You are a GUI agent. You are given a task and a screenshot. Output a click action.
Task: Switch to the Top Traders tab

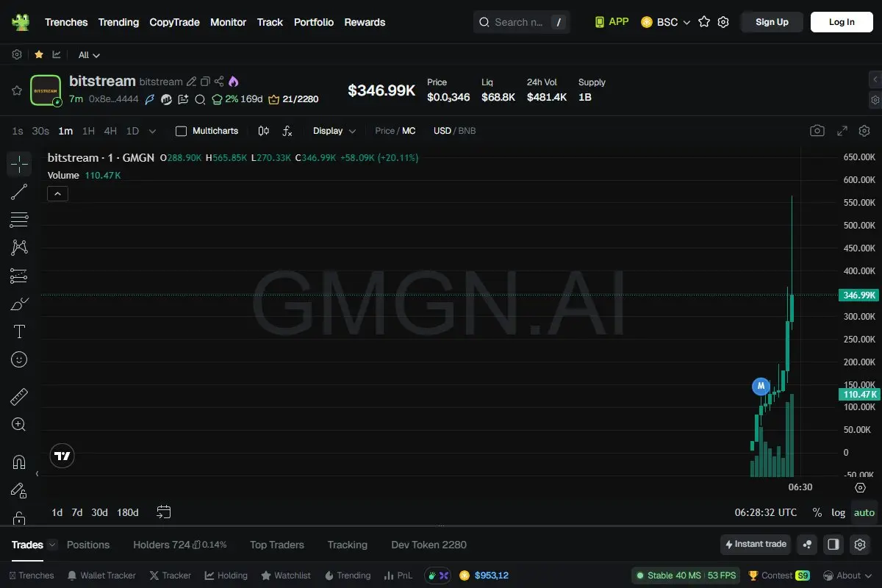click(x=277, y=545)
